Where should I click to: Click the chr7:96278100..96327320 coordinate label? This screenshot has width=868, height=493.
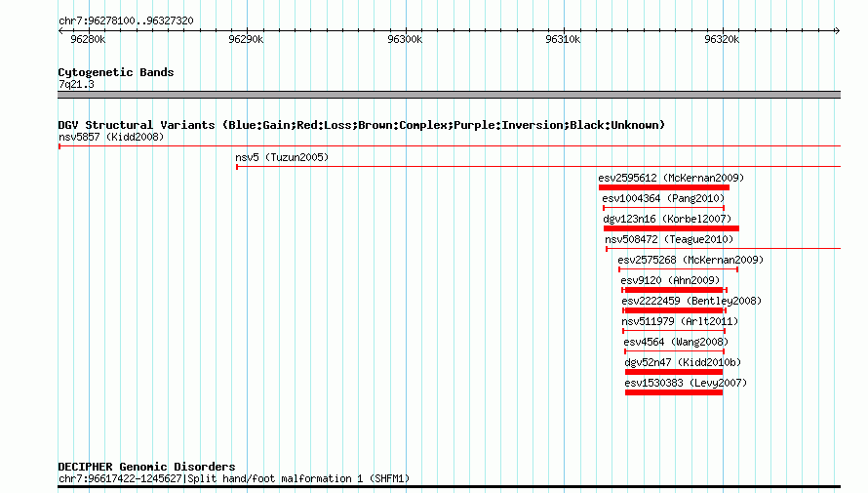coord(126,21)
